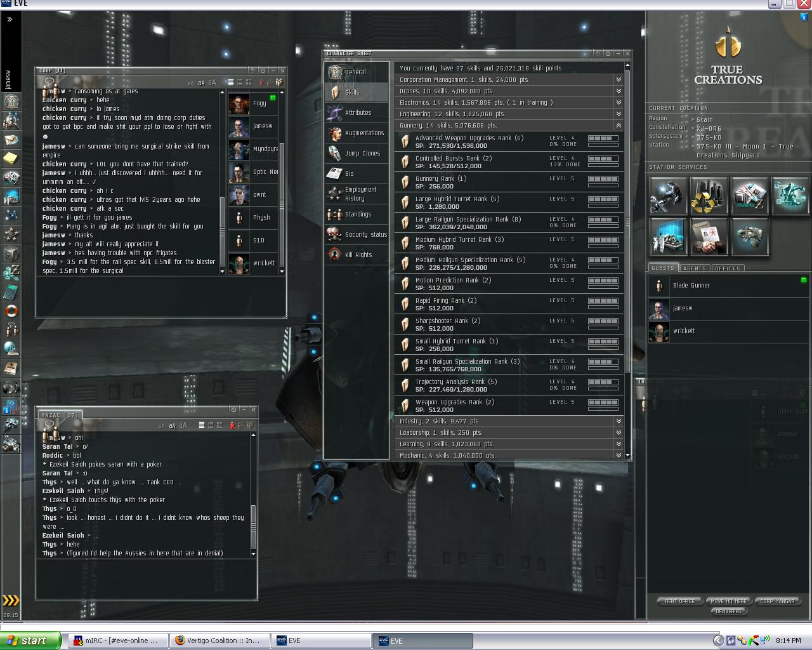Open the Science and Industry service icon

point(668,236)
